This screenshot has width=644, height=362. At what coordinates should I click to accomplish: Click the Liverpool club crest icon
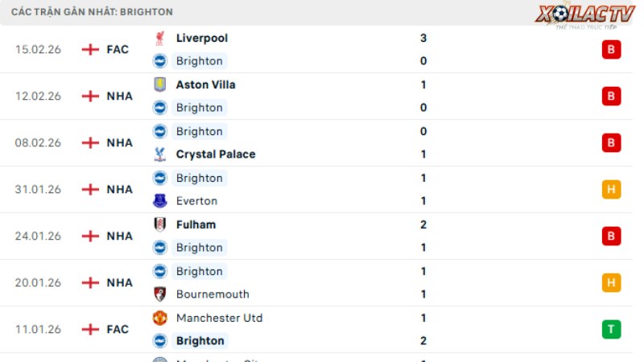pos(159,38)
